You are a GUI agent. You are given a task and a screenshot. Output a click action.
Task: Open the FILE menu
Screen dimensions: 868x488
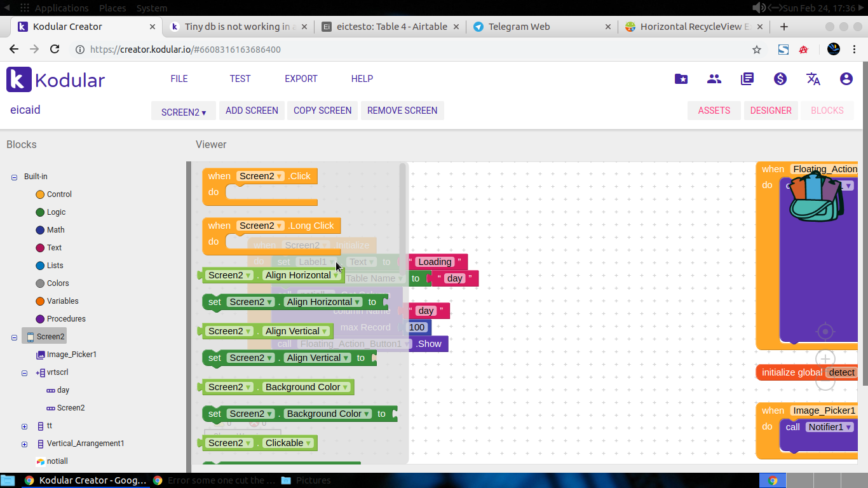click(x=179, y=79)
